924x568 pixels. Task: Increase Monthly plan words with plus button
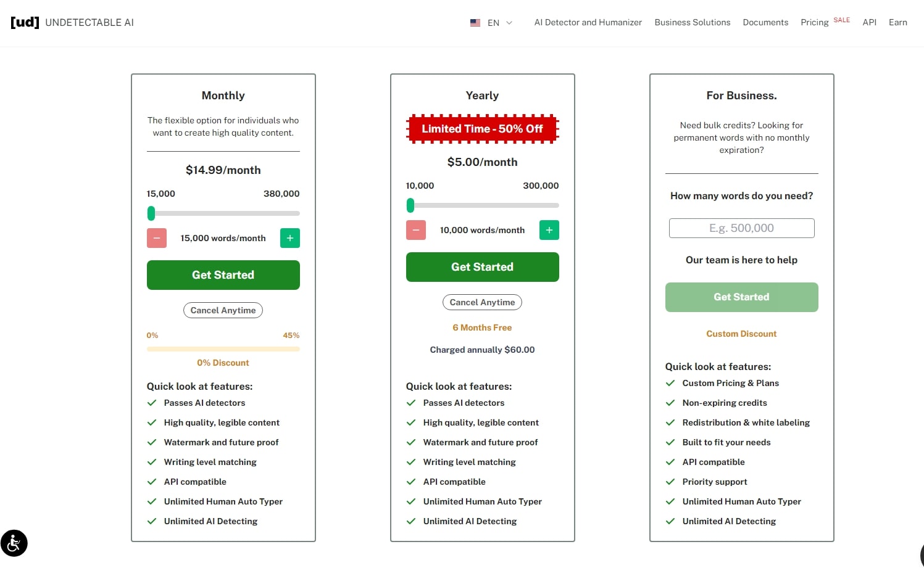289,238
